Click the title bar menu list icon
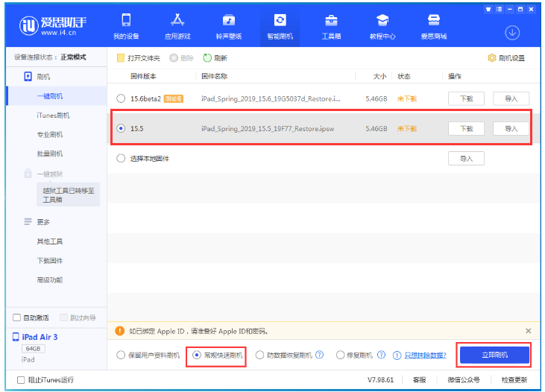Screen dimensions: 545x392 click(x=499, y=10)
